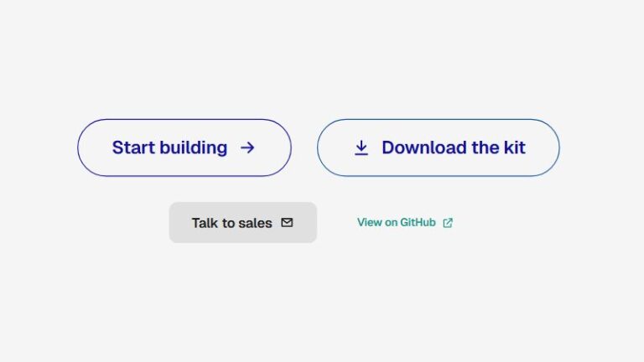Click the 'Start building' text label
The height and width of the screenshot is (362, 644).
(169, 147)
